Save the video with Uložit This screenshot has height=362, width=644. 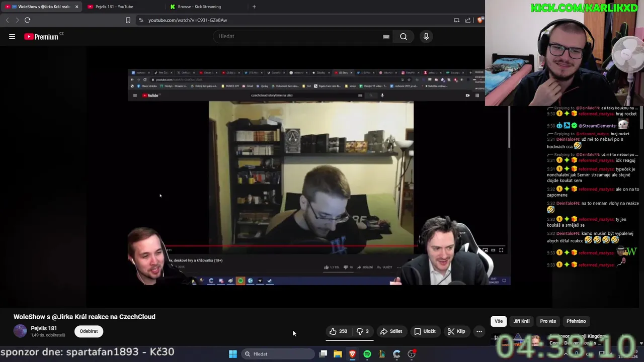coord(425,331)
